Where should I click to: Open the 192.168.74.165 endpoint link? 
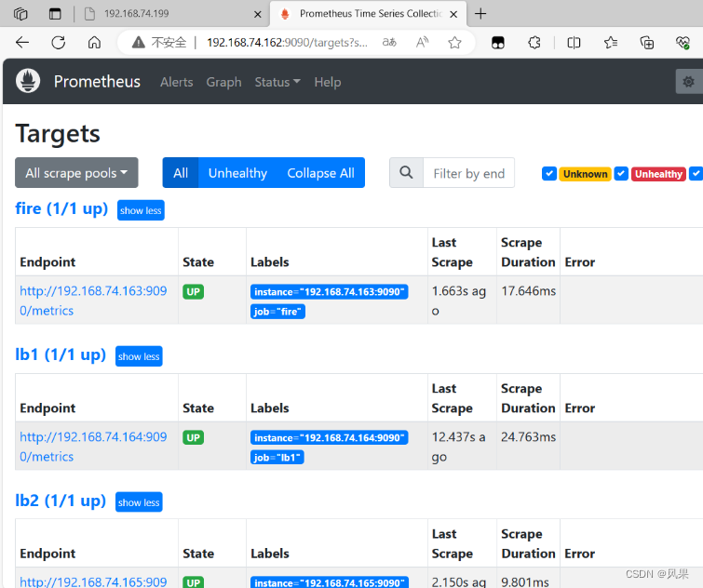(x=93, y=581)
